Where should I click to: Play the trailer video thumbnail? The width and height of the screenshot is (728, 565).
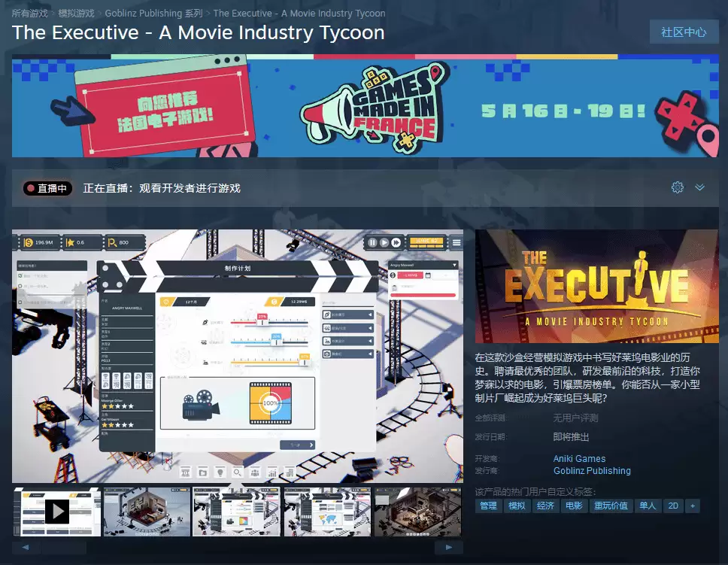(57, 512)
